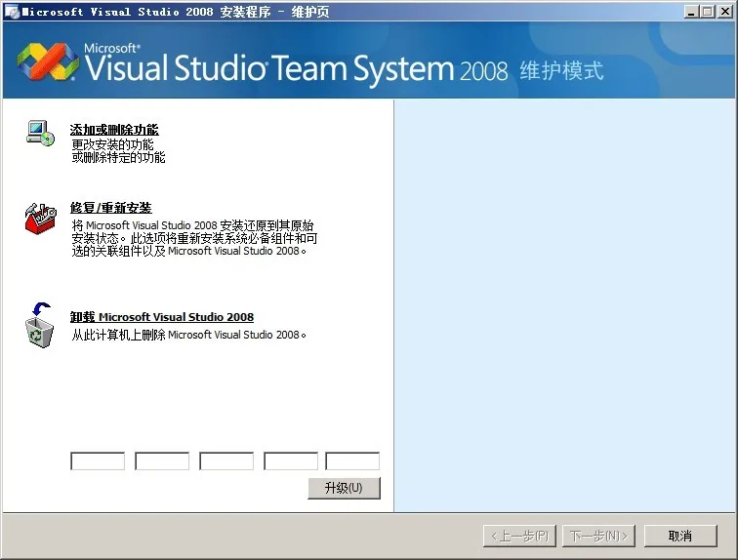Click the setup icon in the title bar
The image size is (738, 560).
click(x=13, y=12)
